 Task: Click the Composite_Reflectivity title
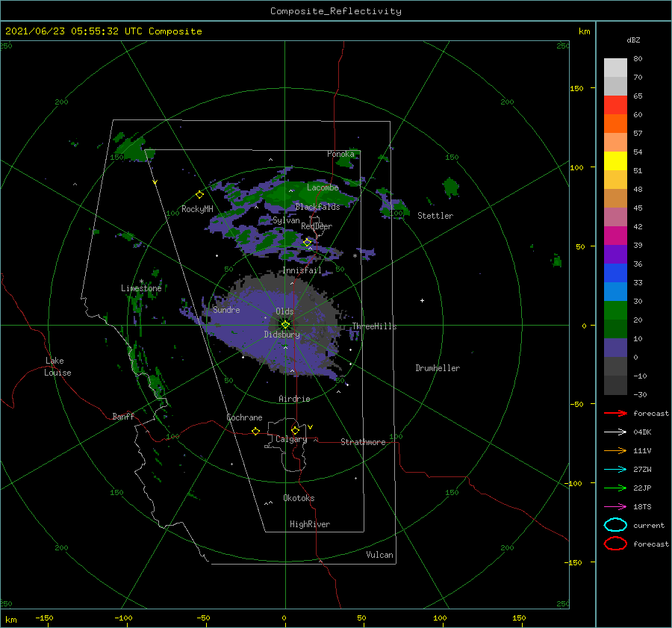(x=336, y=11)
